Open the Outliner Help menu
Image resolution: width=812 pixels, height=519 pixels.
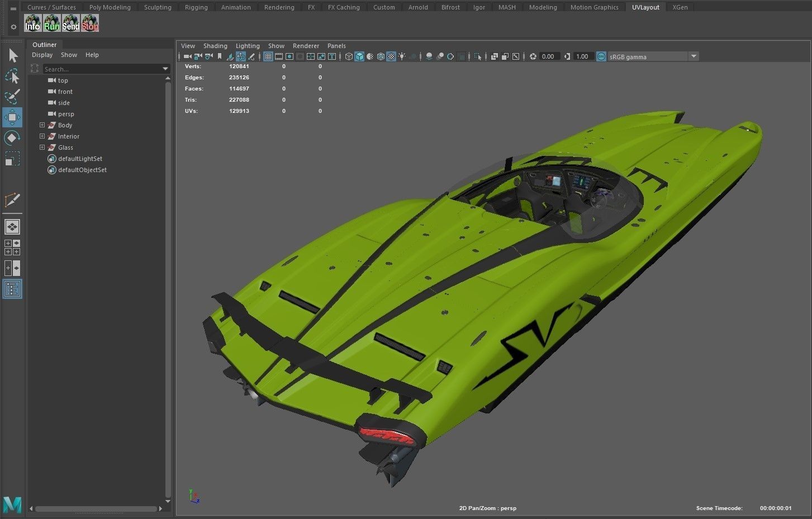coord(92,55)
